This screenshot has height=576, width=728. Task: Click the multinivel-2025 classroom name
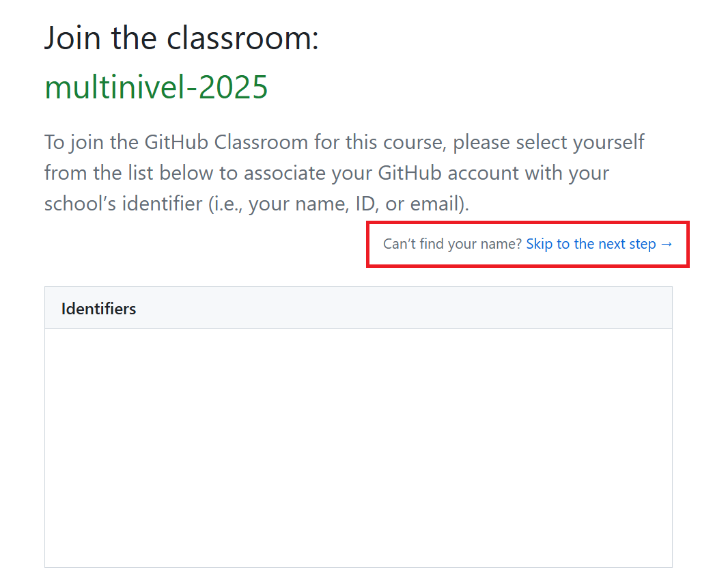click(x=156, y=87)
